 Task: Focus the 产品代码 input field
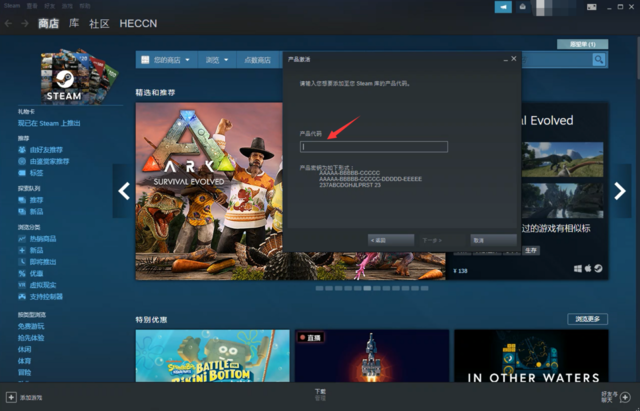374,147
